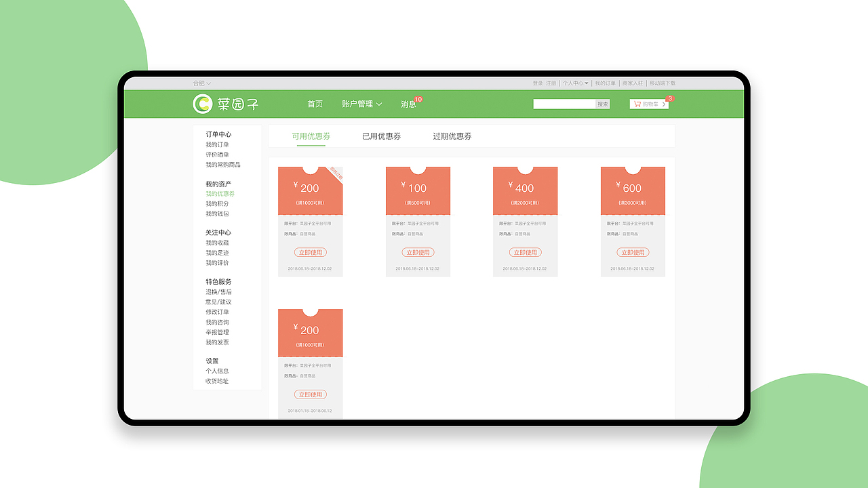
Task: Select the ¥600 coupon card (满3000可用)
Action: click(633, 222)
